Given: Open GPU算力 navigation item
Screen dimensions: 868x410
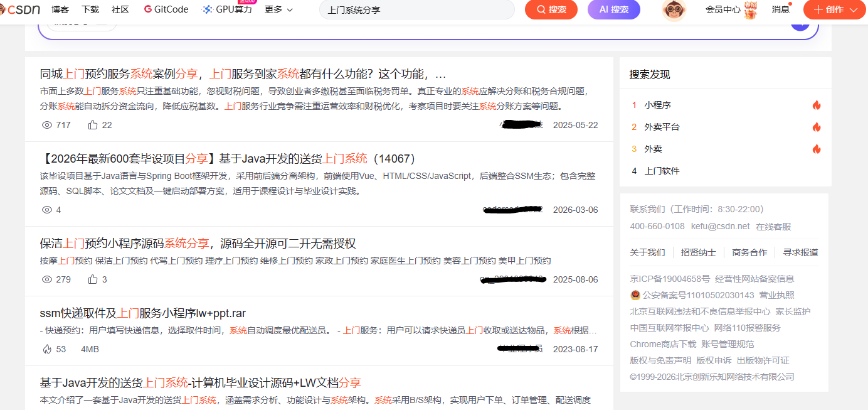Looking at the screenshot, I should (x=227, y=9).
